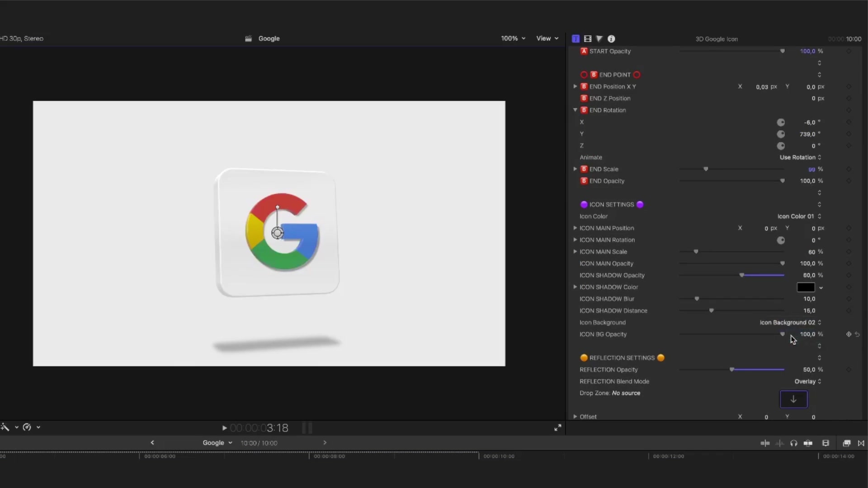
Task: Expand the Offset parameter
Action: pos(575,417)
